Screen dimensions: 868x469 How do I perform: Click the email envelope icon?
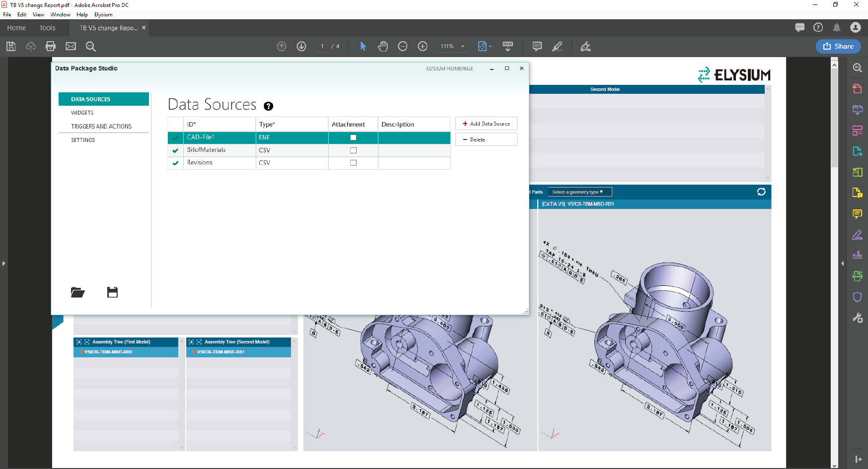coord(71,46)
